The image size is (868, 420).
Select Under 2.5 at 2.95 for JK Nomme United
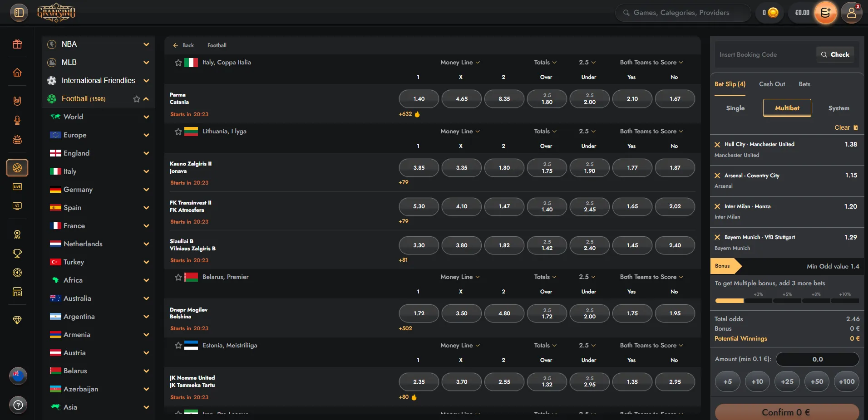(x=590, y=382)
